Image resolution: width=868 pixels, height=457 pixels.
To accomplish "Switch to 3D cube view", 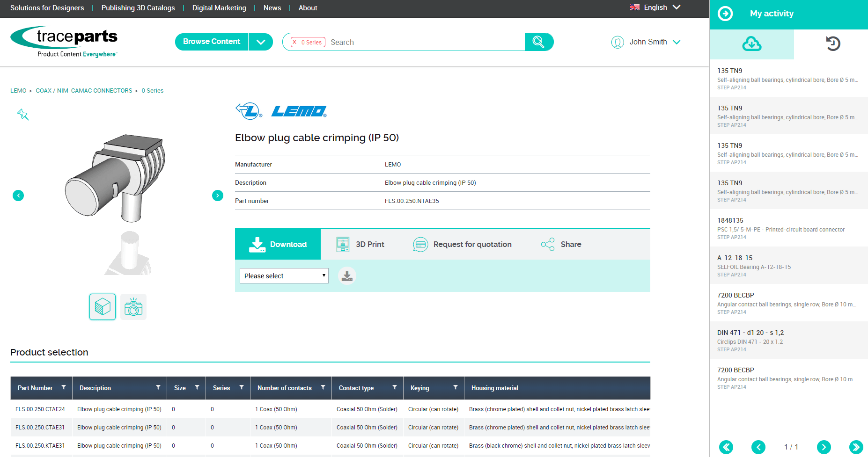I will click(103, 307).
